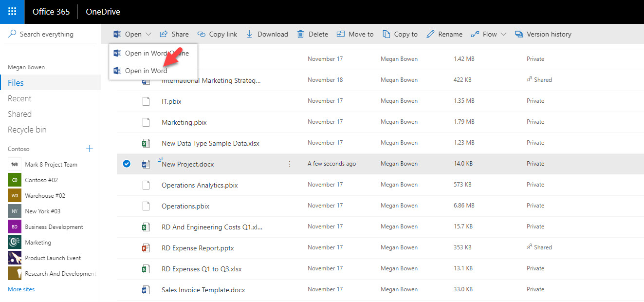The height and width of the screenshot is (302, 644).
Task: Click the Excel icon beside RD Expenses Q1 to Q3.xlsx
Action: pyautogui.click(x=146, y=268)
